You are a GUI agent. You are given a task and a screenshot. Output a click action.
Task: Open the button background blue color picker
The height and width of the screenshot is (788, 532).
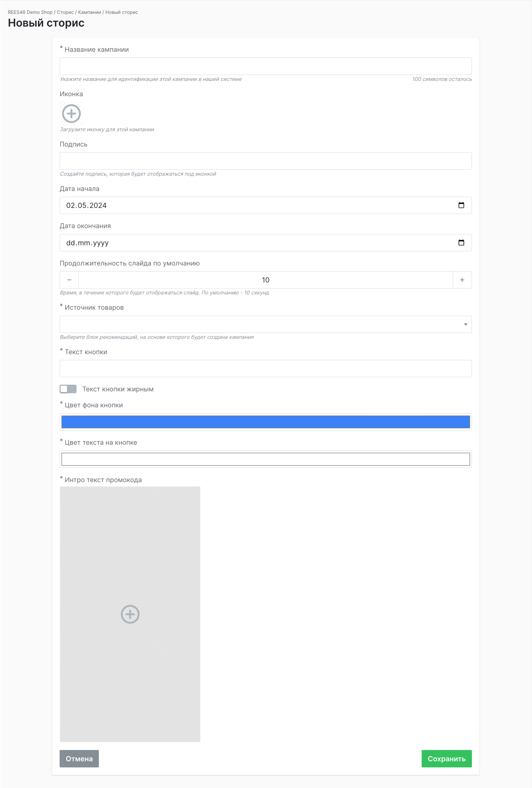click(x=265, y=422)
